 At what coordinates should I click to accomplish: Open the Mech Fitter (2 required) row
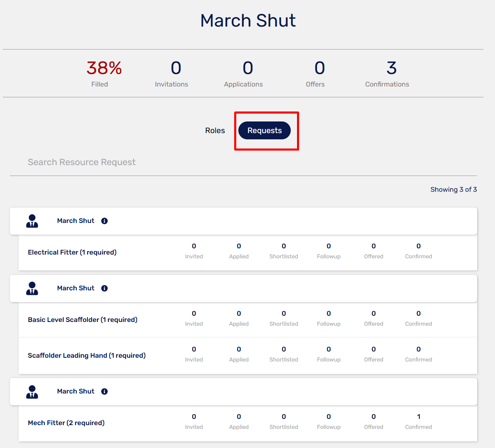point(248,423)
